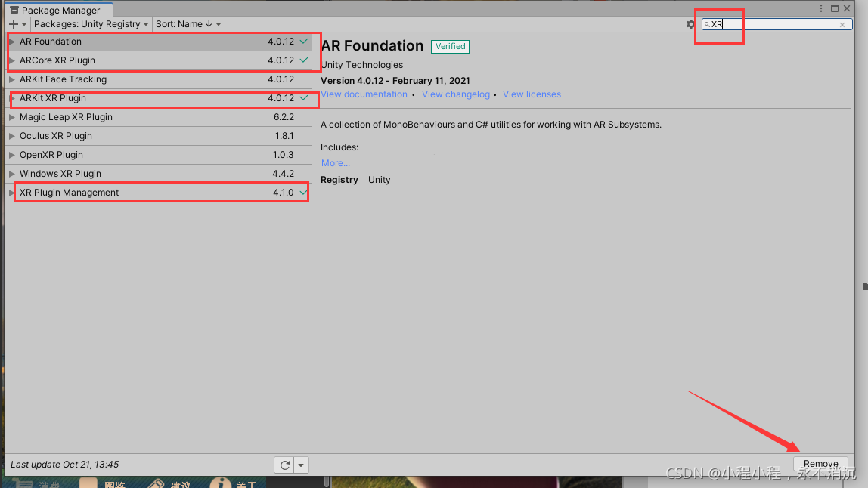Select AR Foundation in package list
Screen dimensions: 868x488
(158, 42)
